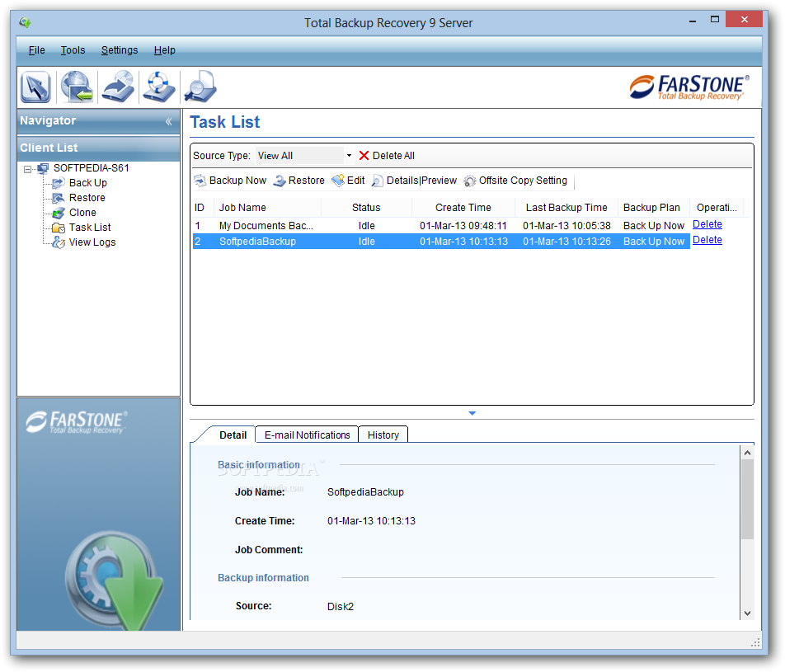The height and width of the screenshot is (672, 785).
Task: Click the detail pane scroll down arrow
Action: [x=747, y=613]
